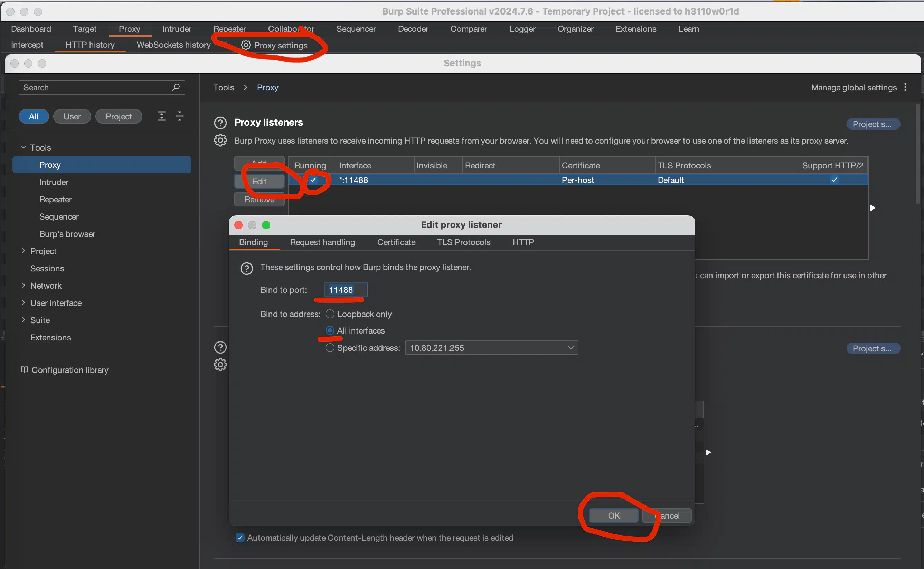Click Project s... badge near Proxy listeners
Image resolution: width=924 pixels, height=569 pixels.
[x=873, y=124]
